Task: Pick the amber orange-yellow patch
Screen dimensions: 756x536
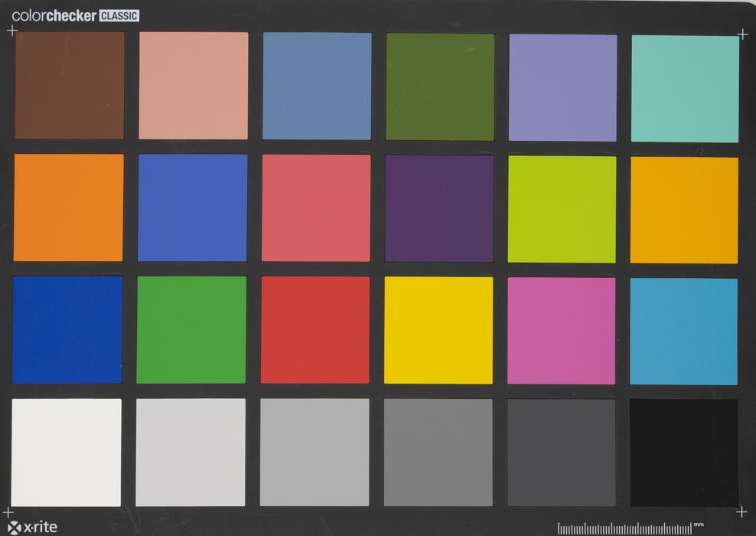Action: pyautogui.click(x=683, y=210)
